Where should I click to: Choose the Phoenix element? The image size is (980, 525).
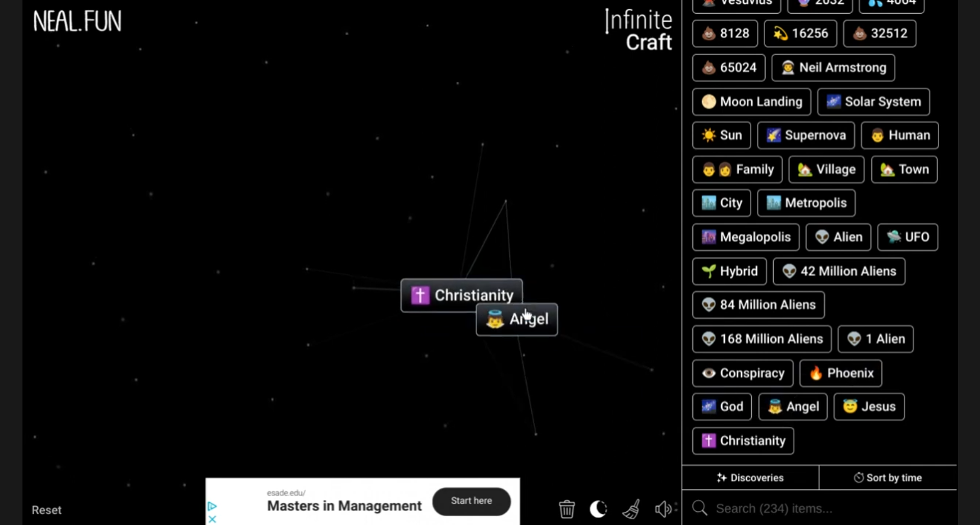[x=841, y=373]
